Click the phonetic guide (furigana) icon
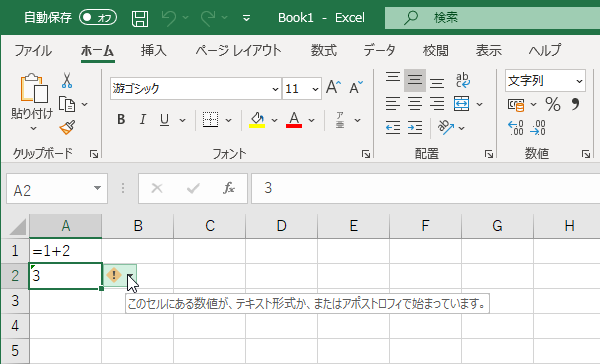This screenshot has height=364, width=600. (x=340, y=120)
